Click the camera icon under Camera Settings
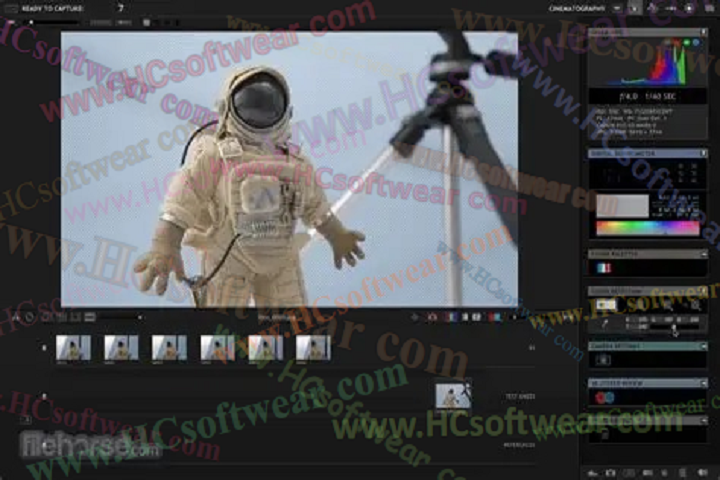720x480 pixels. [602, 360]
